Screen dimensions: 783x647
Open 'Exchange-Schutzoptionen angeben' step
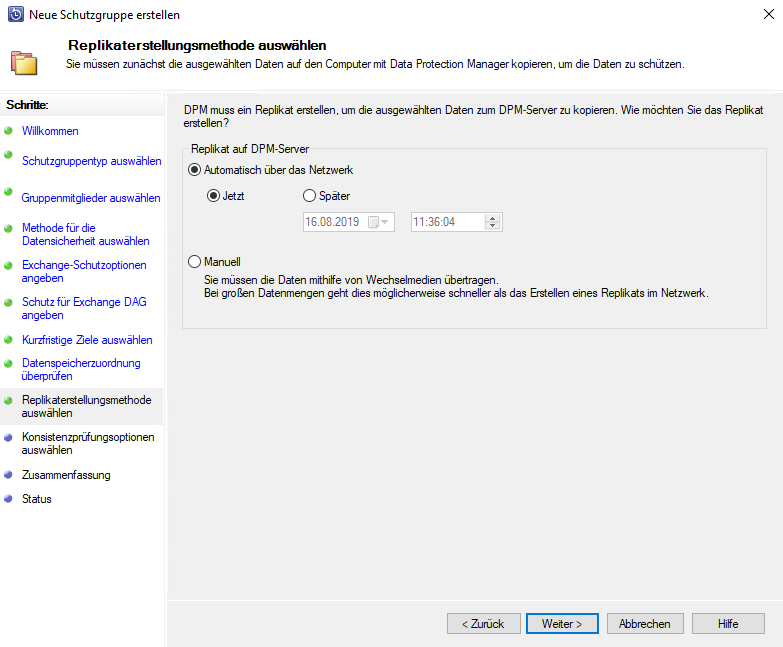pyautogui.click(x=84, y=272)
